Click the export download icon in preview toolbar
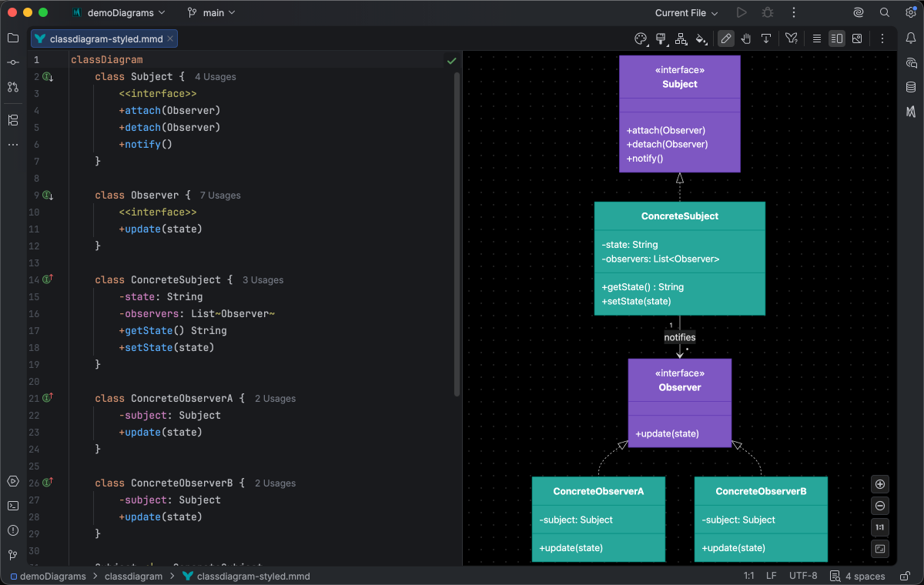924x585 pixels. [766, 38]
